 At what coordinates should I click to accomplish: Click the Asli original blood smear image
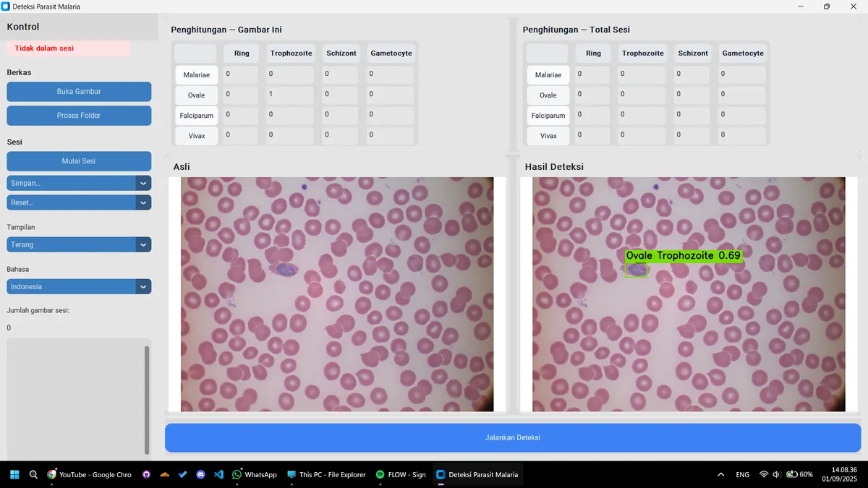[x=337, y=294]
